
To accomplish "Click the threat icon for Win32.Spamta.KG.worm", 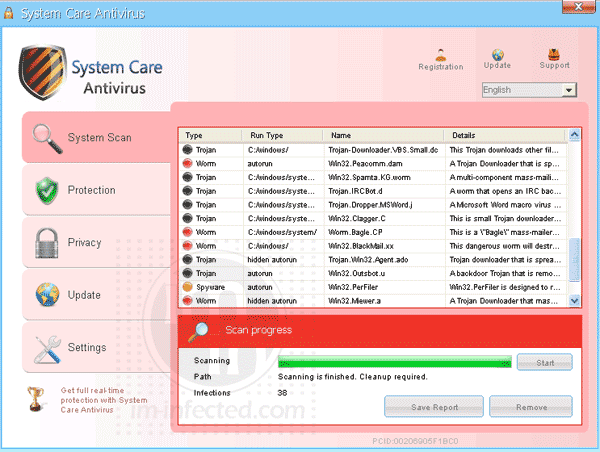I will click(188, 177).
